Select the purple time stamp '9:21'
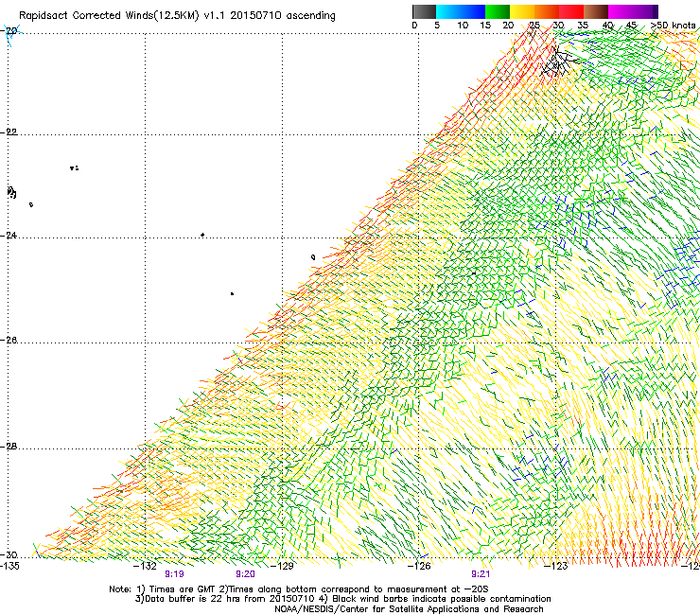700x615 pixels. [481, 574]
